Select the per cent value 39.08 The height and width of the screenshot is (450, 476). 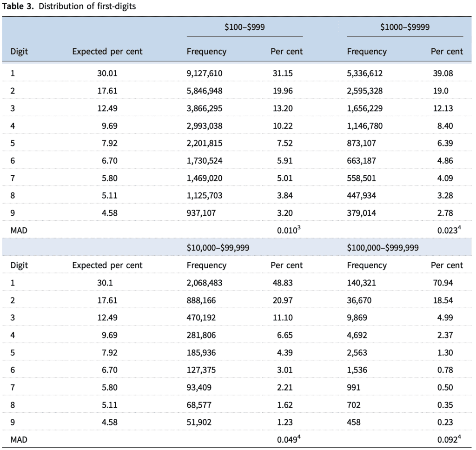447,73
